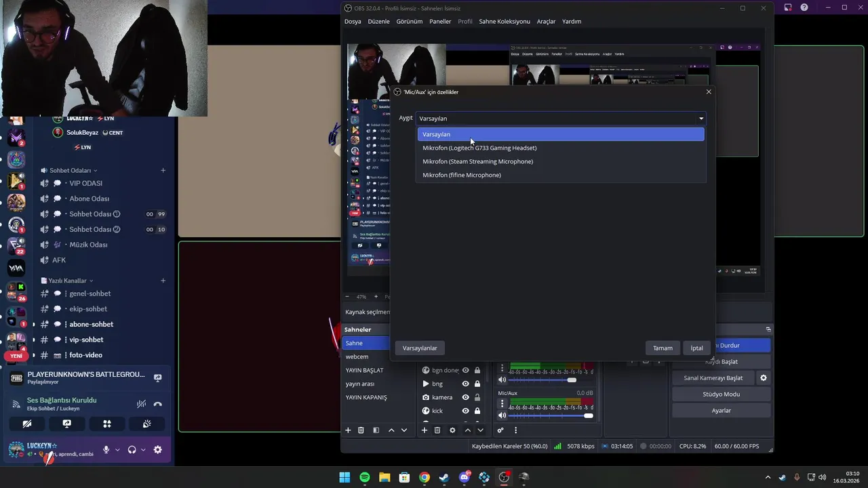
Task: Mute Discord microphone icon
Action: (106, 449)
